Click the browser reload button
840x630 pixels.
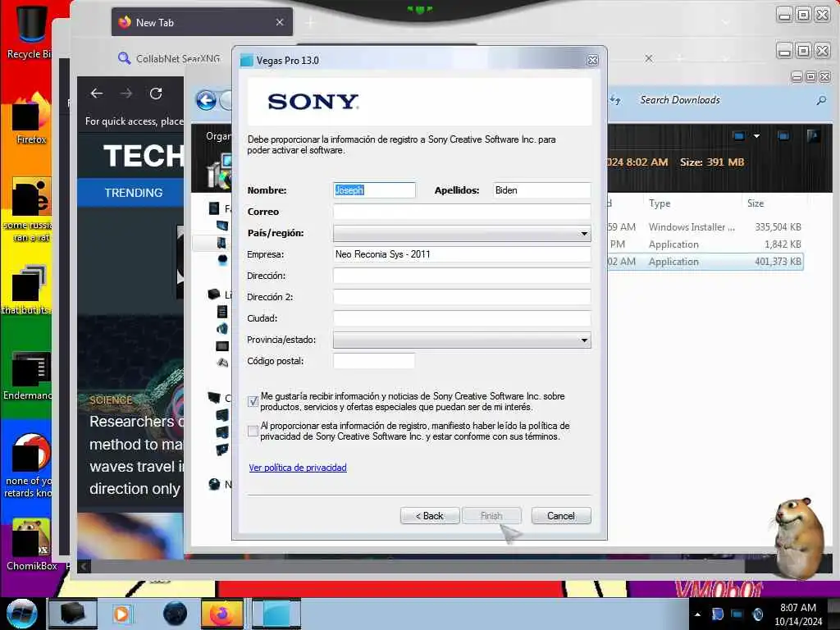pos(156,94)
